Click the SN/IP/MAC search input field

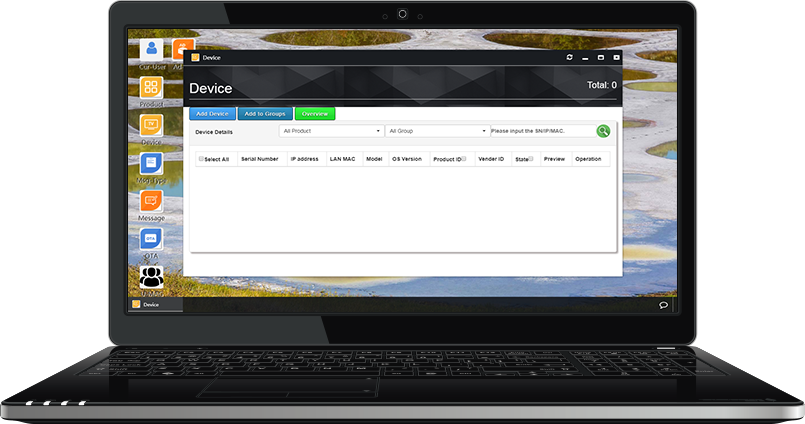click(541, 131)
